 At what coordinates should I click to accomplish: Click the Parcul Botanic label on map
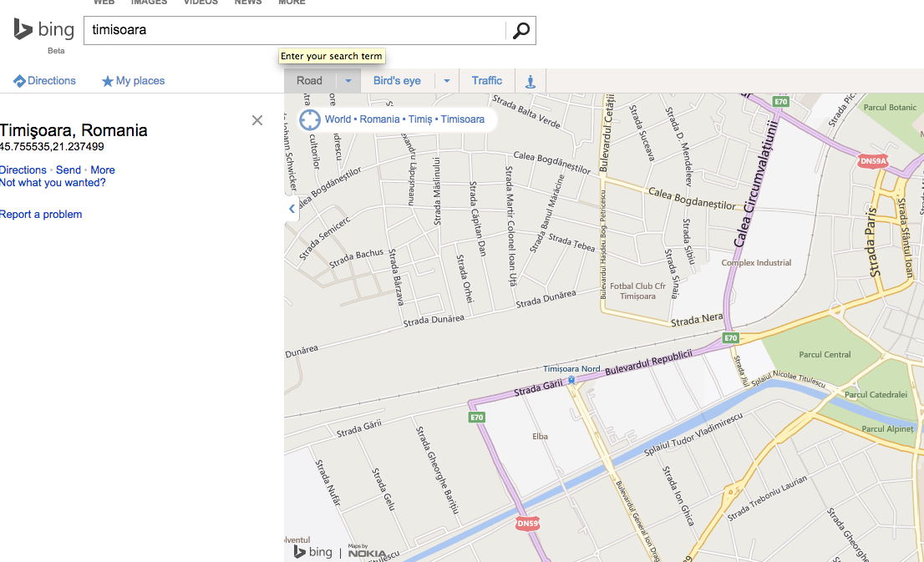click(x=890, y=107)
